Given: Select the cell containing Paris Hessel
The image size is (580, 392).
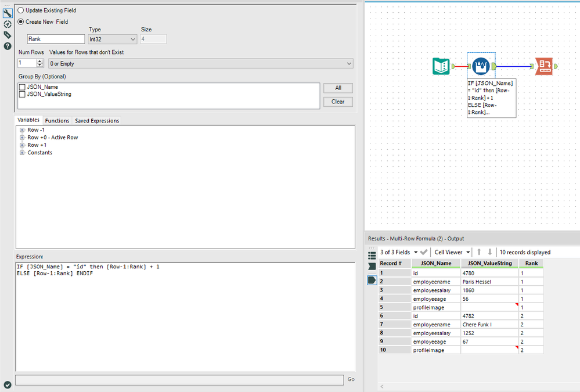Looking at the screenshot, I should click(490, 282).
